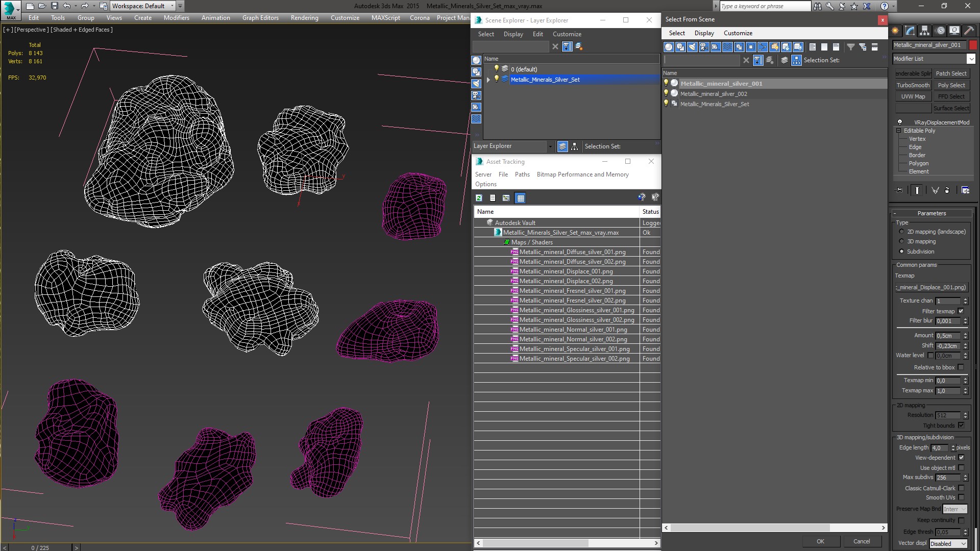Toggle Show End Result icon

917,190
